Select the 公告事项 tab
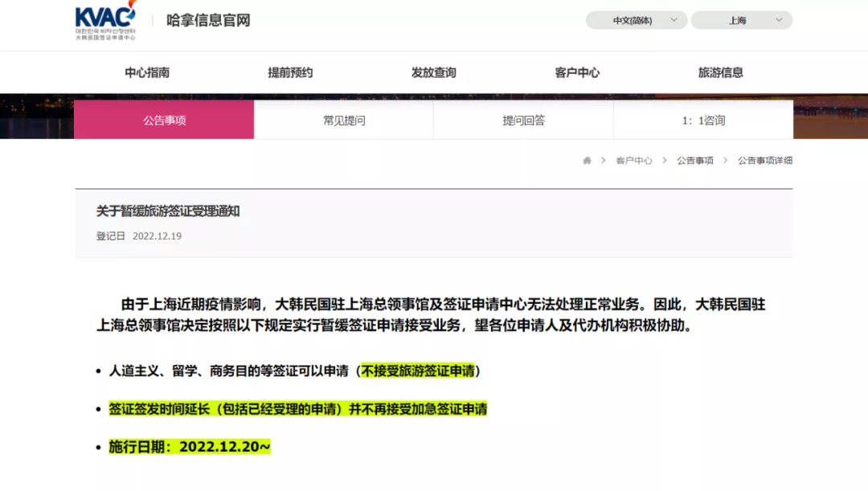This screenshot has height=491, width=868. pos(164,120)
